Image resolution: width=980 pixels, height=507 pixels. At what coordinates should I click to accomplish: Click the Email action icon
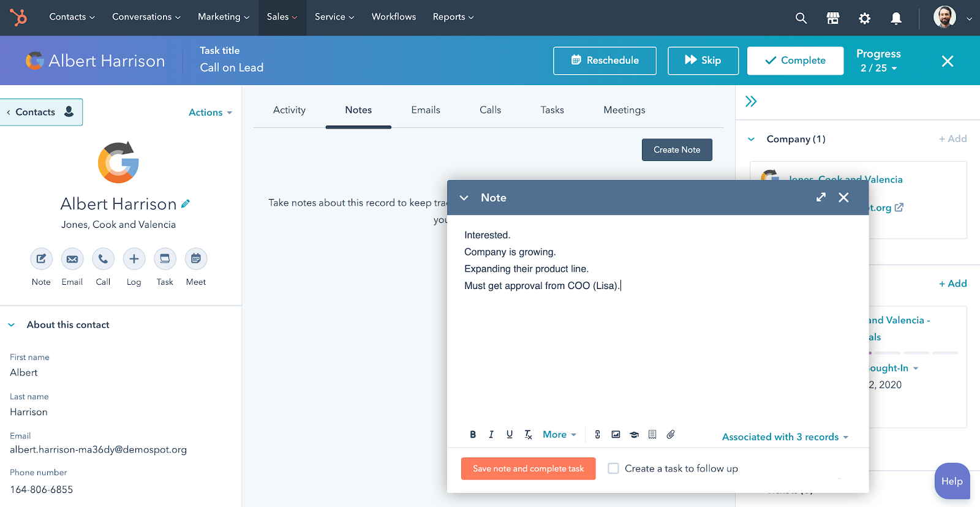pyautogui.click(x=72, y=259)
